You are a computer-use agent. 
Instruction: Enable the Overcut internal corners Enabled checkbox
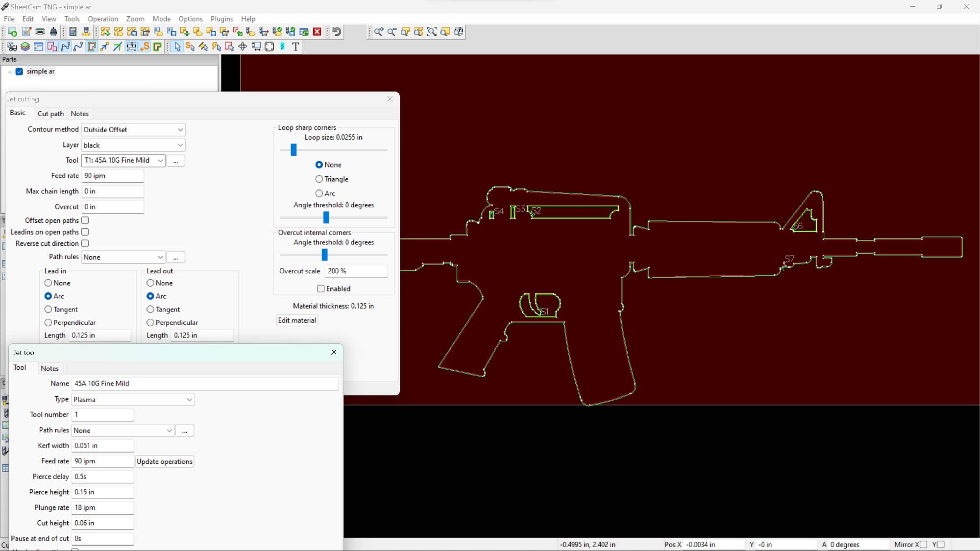(320, 288)
